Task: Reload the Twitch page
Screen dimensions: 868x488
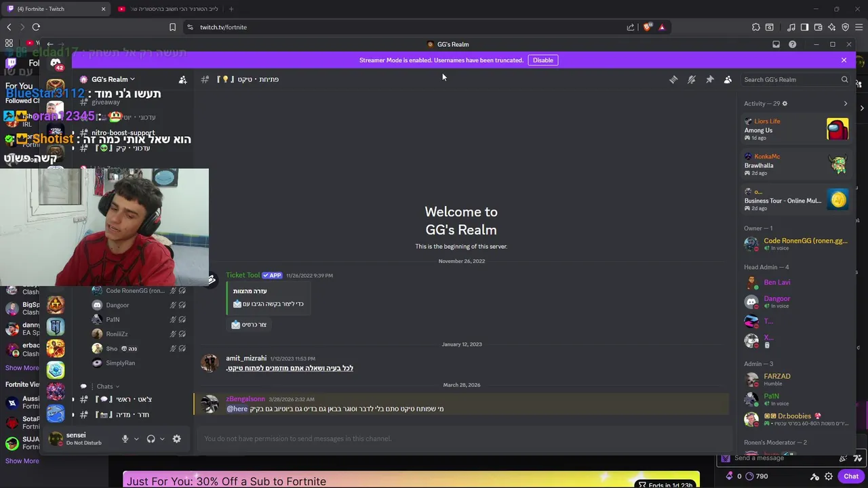Action: (x=36, y=27)
